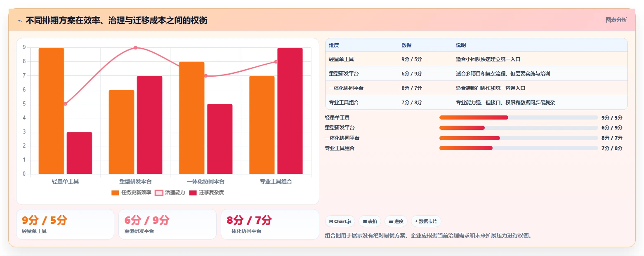
Task: Click the 6分 / 9分 value beside its progress bar
Action: click(612, 128)
